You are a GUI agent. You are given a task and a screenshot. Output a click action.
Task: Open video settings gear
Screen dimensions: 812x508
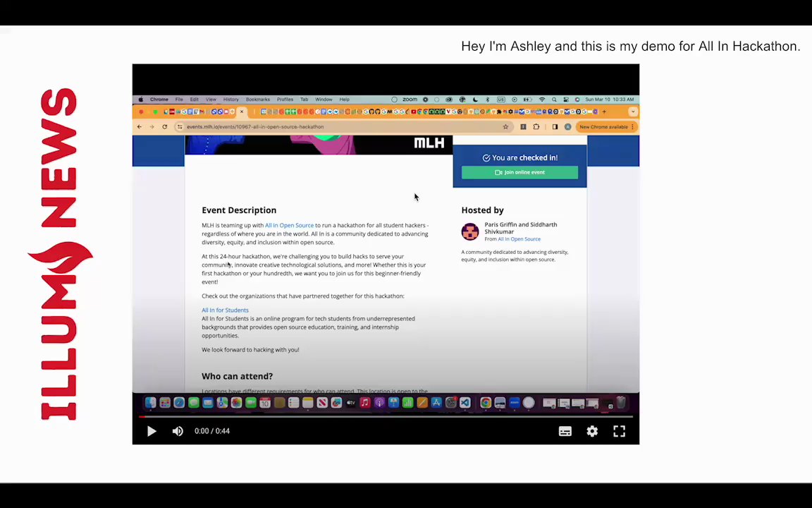pyautogui.click(x=592, y=431)
